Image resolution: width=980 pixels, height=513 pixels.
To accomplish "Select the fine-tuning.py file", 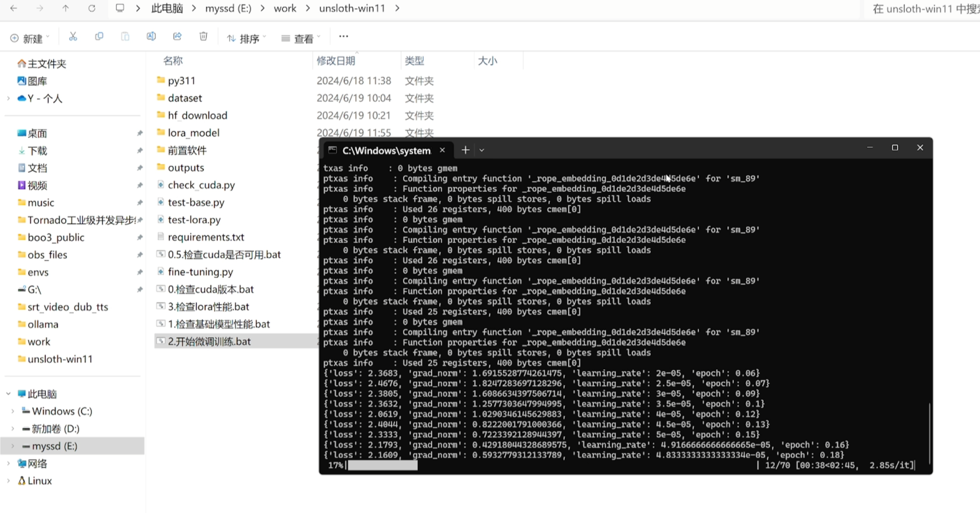I will [200, 272].
